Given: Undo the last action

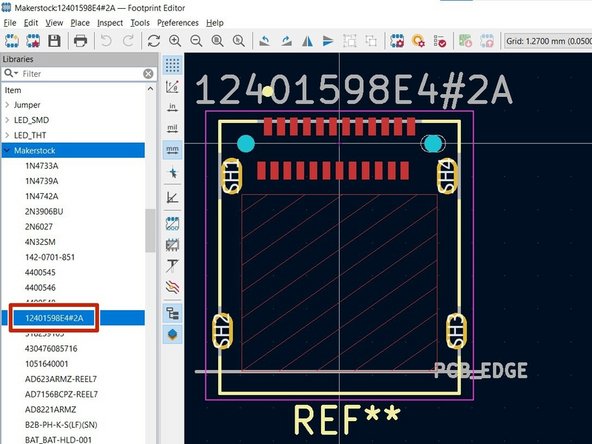Looking at the screenshot, I should point(106,40).
